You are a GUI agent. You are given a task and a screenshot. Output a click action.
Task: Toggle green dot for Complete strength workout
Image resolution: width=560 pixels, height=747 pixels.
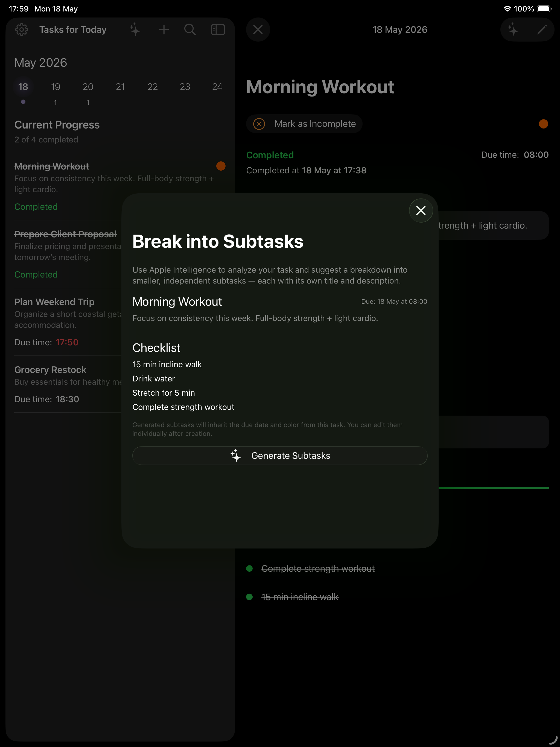(x=249, y=568)
